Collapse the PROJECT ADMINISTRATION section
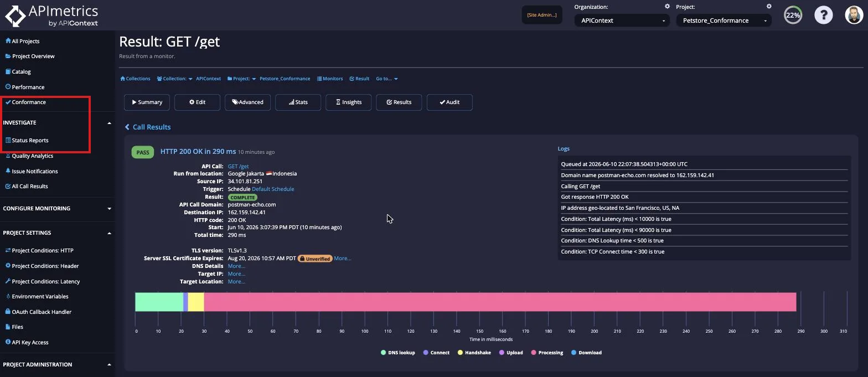The width and height of the screenshot is (868, 377). click(x=109, y=365)
